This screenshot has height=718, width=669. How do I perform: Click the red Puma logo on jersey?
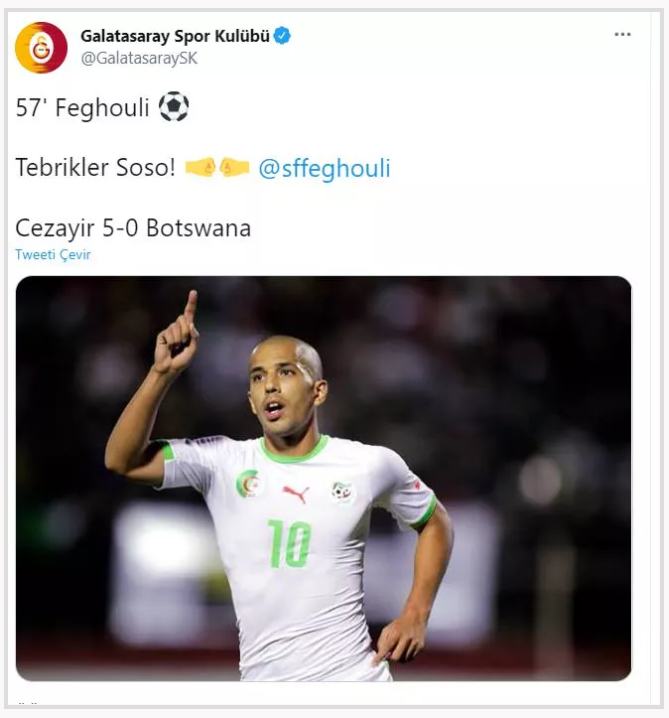[x=295, y=493]
